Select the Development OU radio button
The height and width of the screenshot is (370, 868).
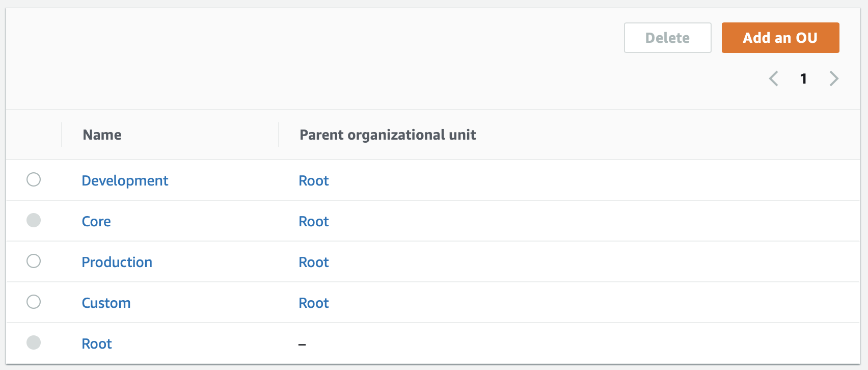[x=34, y=179]
